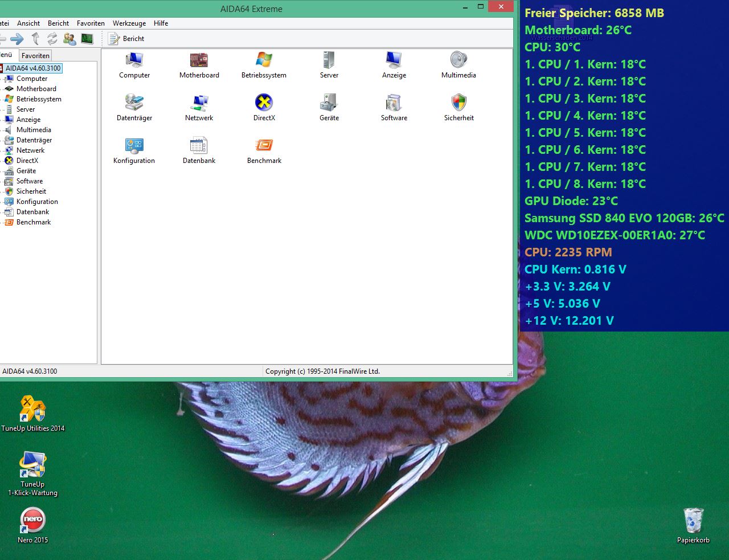Viewport: 729px width, 560px height.
Task: Open the Hilfe menu
Action: (161, 23)
